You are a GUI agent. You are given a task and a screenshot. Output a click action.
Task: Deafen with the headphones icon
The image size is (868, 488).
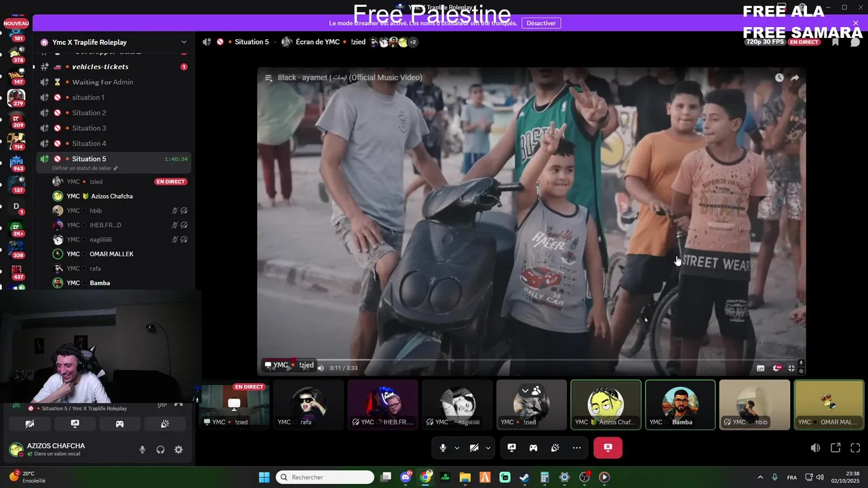click(160, 449)
